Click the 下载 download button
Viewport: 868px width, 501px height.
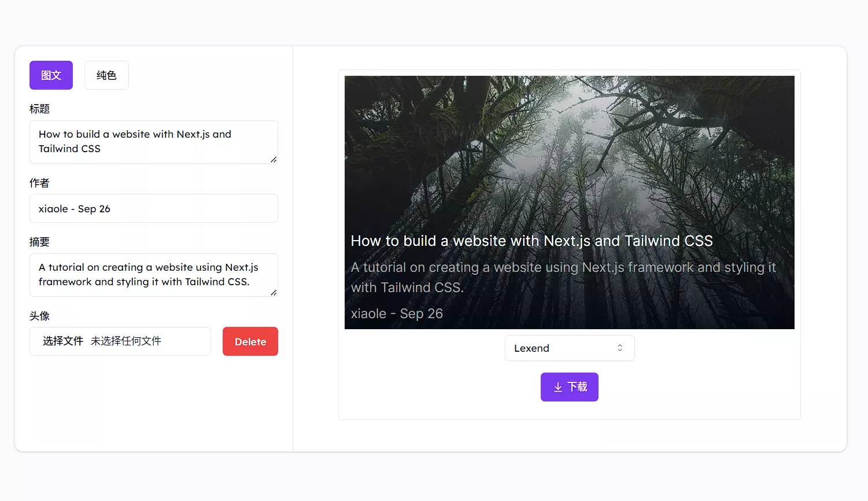569,387
